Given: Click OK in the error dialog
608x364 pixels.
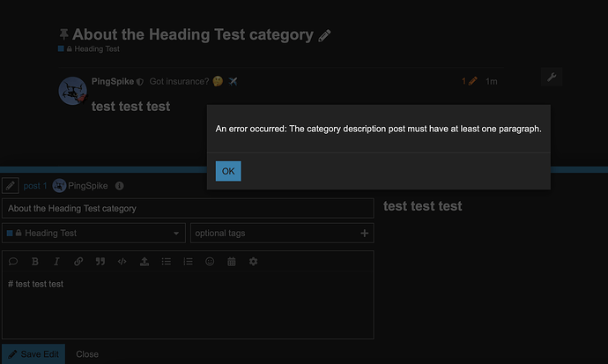Looking at the screenshot, I should [x=228, y=171].
